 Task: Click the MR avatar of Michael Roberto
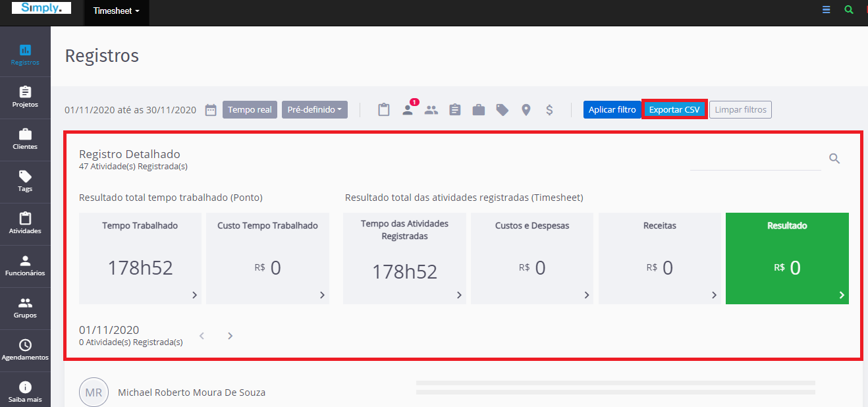(94, 393)
